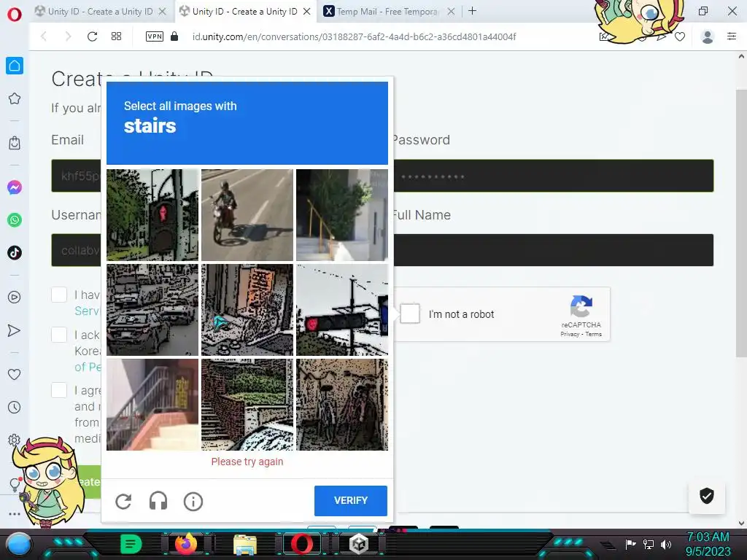
Task: Open captcha help info icon
Action: tap(193, 502)
